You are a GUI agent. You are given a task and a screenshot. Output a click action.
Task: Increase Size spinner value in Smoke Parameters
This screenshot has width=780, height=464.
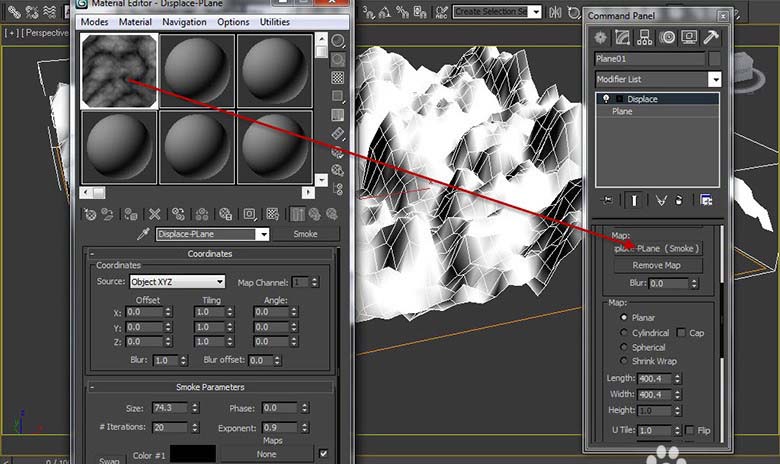pos(195,405)
